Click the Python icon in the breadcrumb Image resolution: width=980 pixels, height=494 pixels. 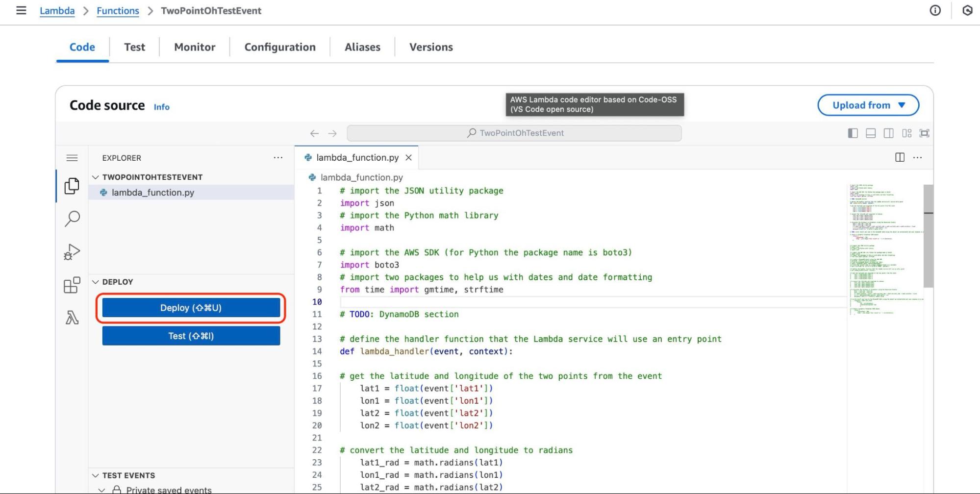click(x=312, y=177)
